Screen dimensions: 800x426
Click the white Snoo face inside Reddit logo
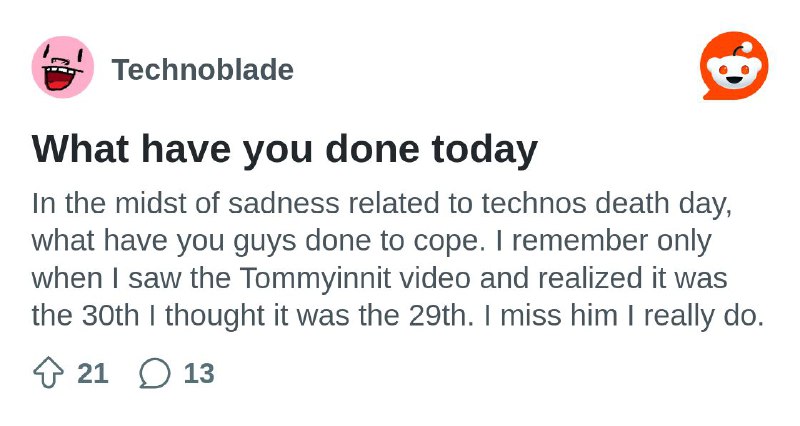point(734,71)
